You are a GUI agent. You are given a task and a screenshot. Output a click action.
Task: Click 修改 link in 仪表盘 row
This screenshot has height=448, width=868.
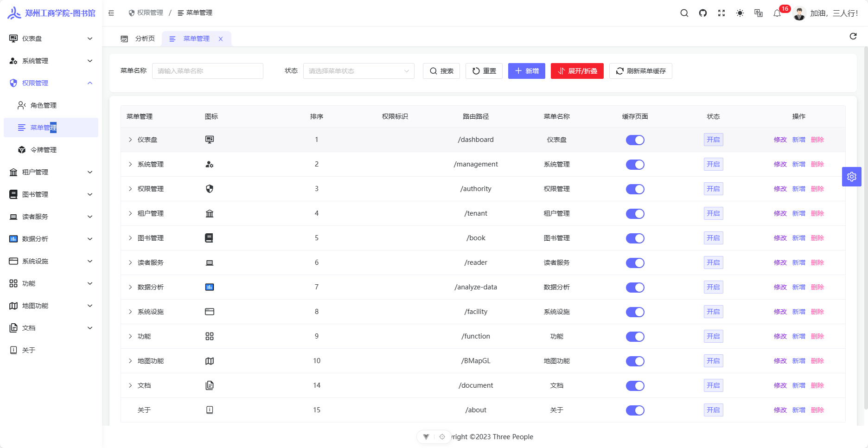(x=780, y=140)
